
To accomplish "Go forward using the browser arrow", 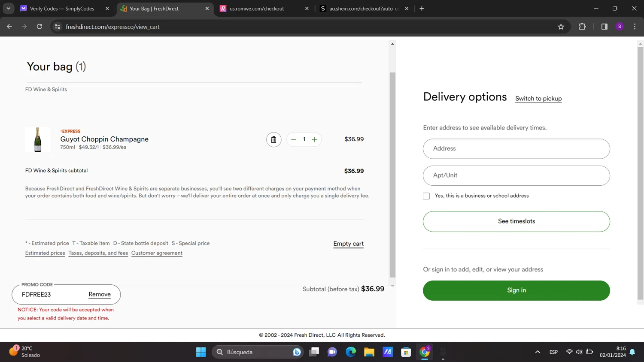I will point(24,27).
